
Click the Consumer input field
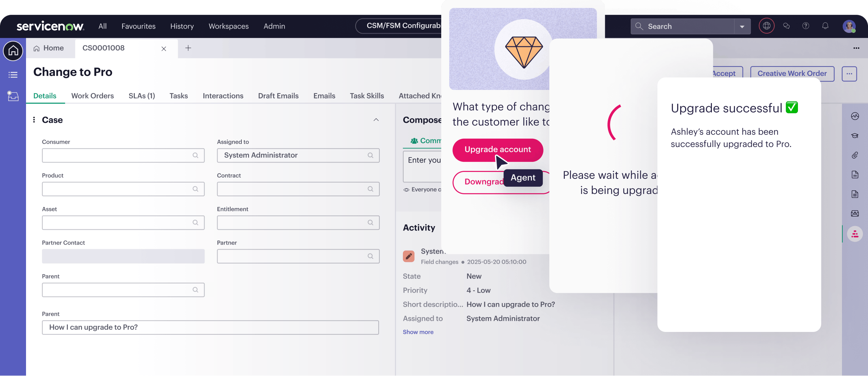123,155
